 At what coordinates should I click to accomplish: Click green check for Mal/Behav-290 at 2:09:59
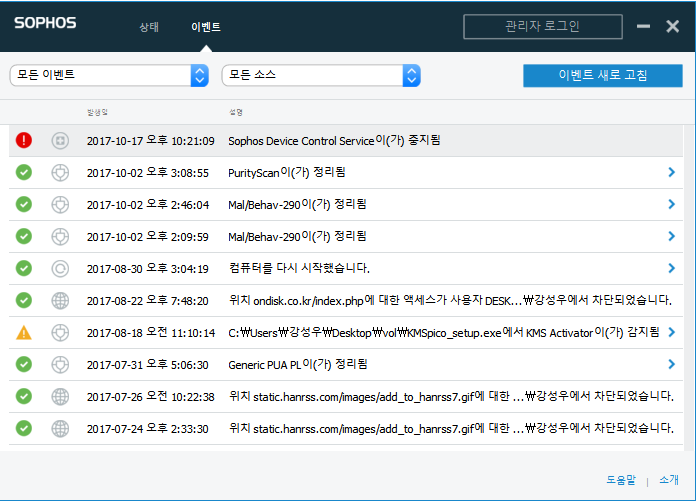pos(24,236)
